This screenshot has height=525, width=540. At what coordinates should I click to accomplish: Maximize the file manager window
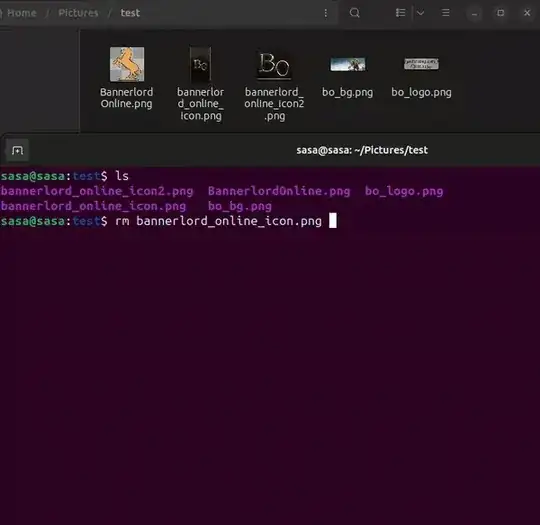(x=500, y=13)
